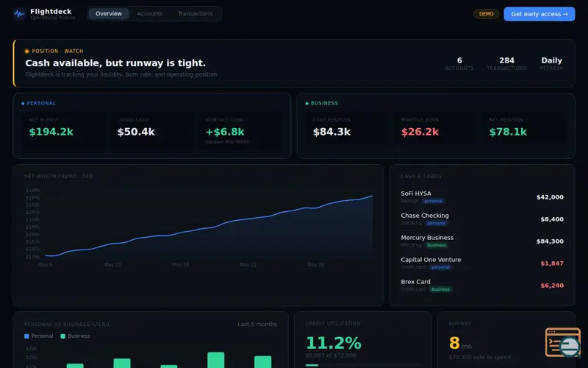Open the floating inspector widget icon

coord(563,342)
